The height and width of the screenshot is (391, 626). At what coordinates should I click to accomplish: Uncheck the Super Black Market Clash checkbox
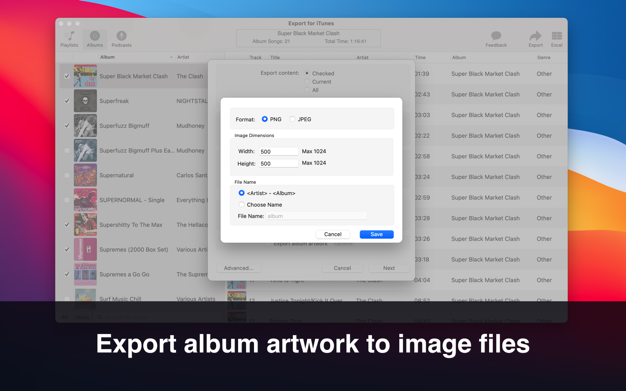tap(67, 76)
